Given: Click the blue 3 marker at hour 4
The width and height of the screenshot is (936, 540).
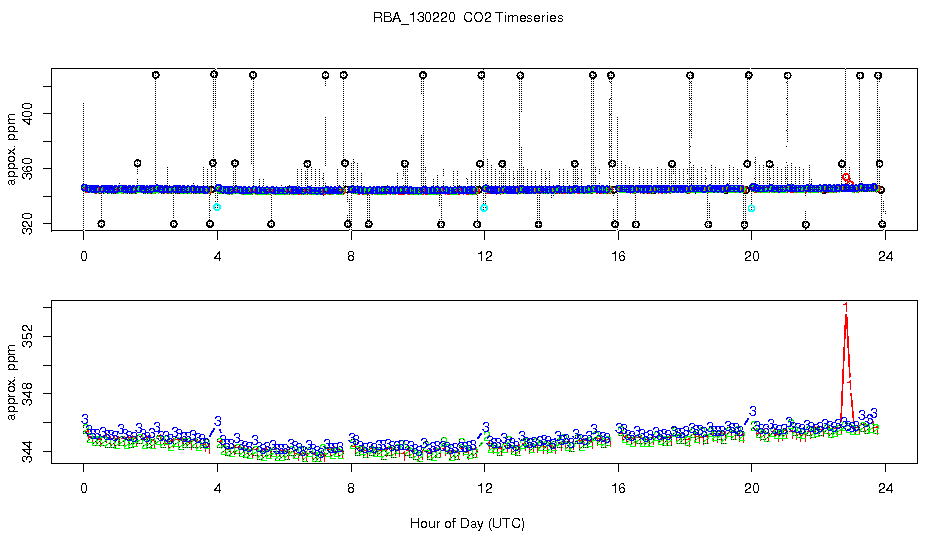Looking at the screenshot, I should pyautogui.click(x=218, y=421).
